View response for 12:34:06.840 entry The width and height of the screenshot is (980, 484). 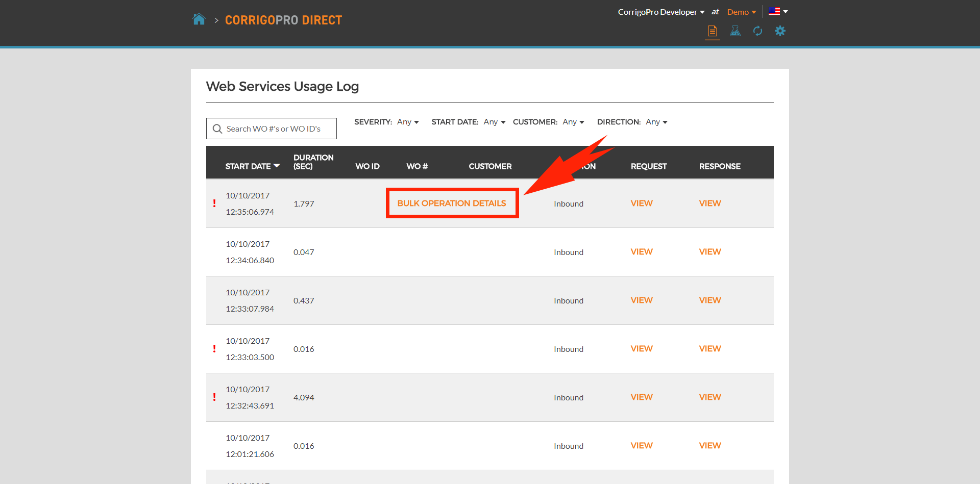[710, 251]
